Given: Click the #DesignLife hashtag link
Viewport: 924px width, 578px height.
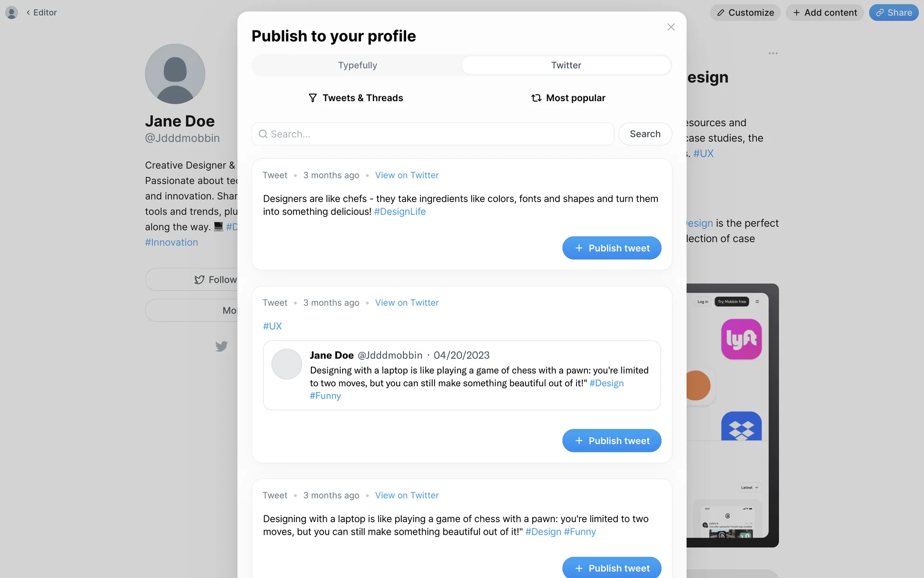Looking at the screenshot, I should [400, 211].
